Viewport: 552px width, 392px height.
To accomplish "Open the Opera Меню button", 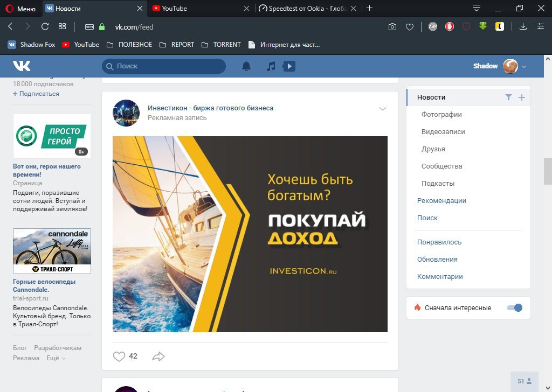I will [x=20, y=9].
